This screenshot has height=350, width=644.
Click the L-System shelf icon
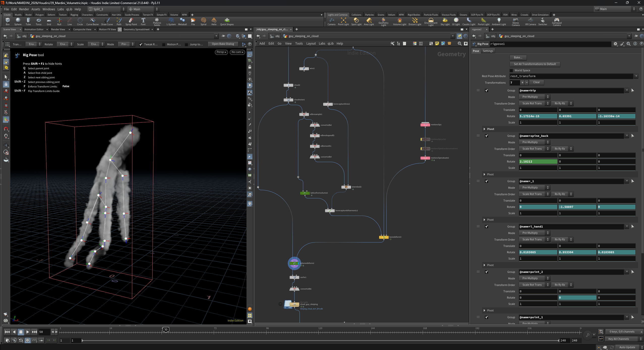[171, 21]
